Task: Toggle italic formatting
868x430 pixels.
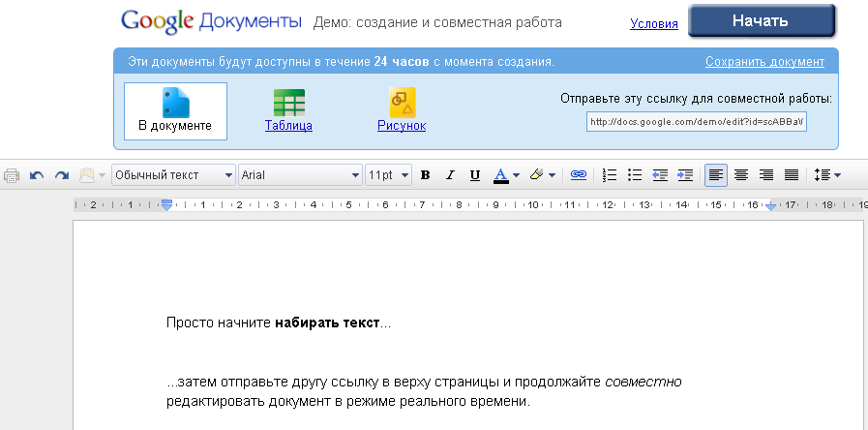Action: tap(450, 175)
